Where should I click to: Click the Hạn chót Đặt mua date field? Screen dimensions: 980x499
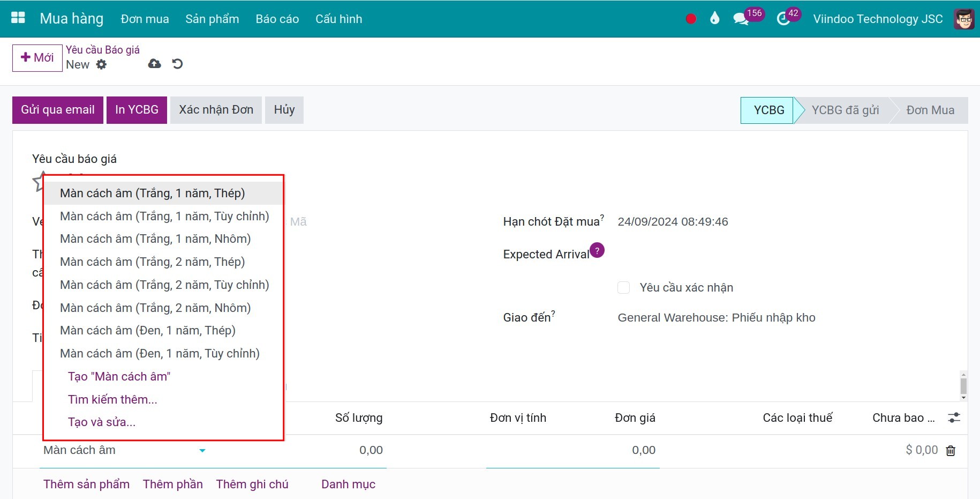tap(673, 221)
